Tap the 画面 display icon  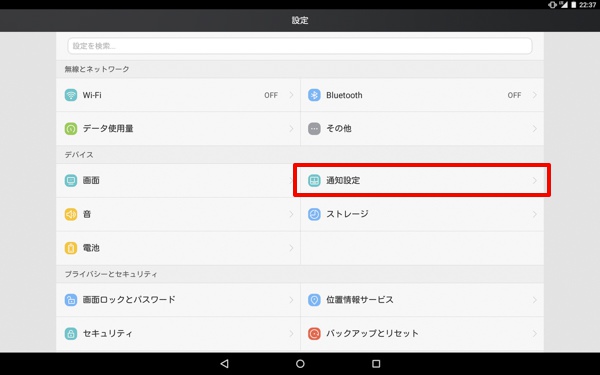click(71, 180)
